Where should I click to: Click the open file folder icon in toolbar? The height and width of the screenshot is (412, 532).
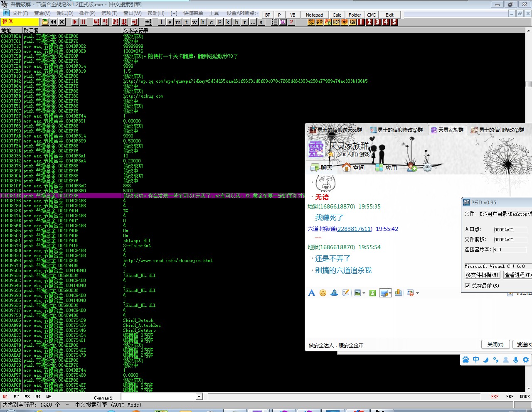coord(45,22)
